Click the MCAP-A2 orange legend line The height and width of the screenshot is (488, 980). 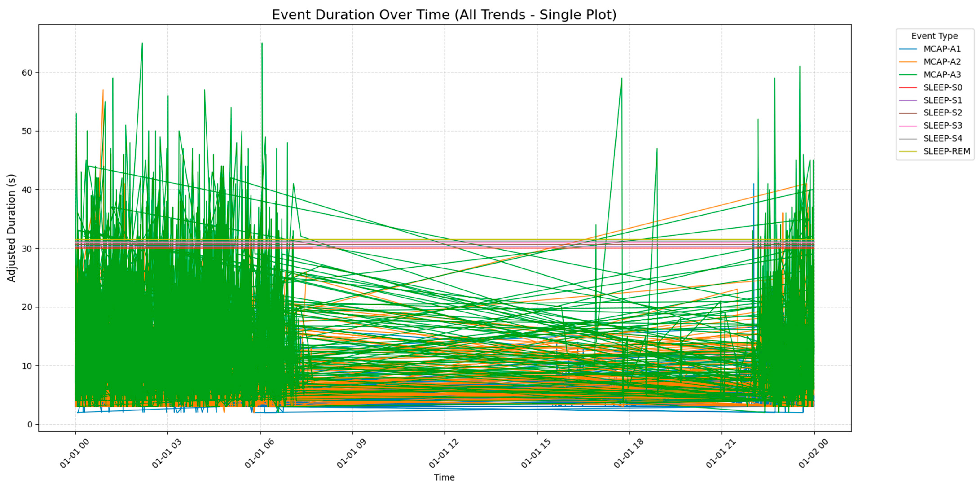(908, 62)
